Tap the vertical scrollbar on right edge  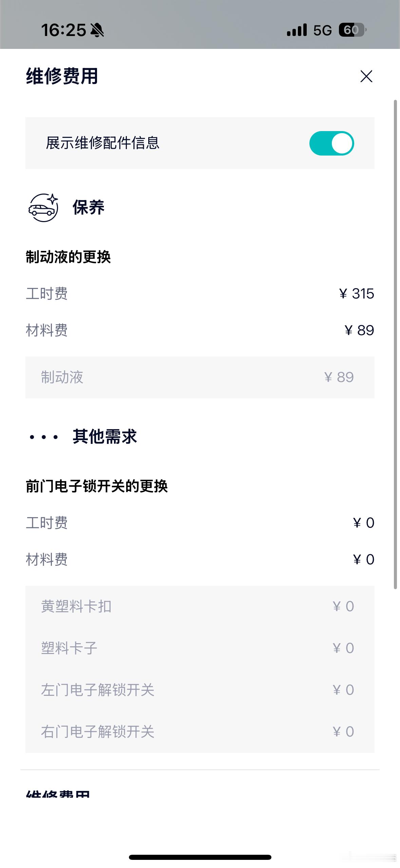395,344
